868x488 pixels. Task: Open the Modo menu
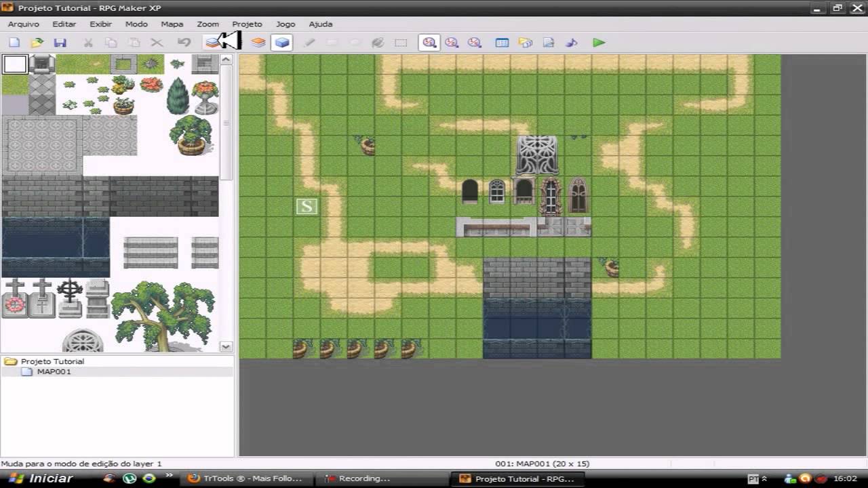(x=136, y=24)
